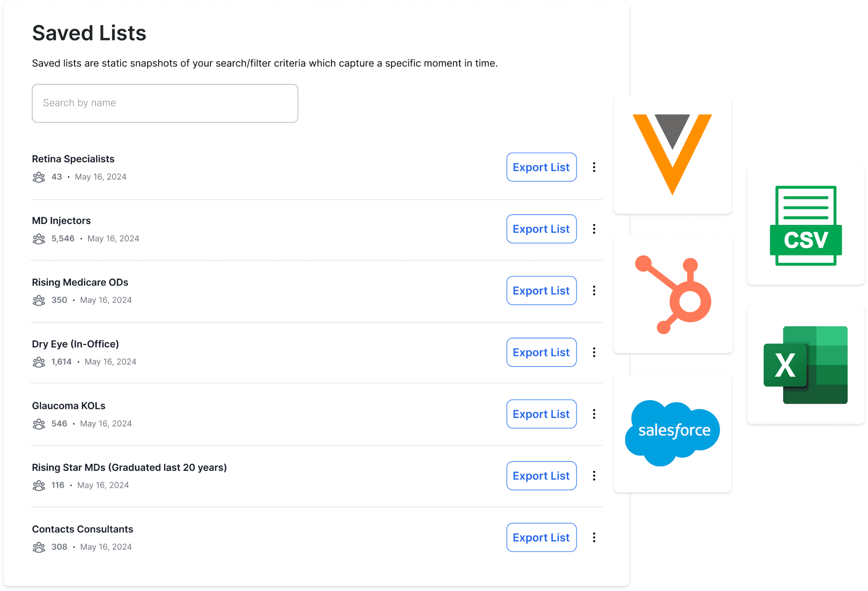Choose the Microsoft Excel icon
Image resolution: width=868 pixels, height=591 pixels.
805,365
